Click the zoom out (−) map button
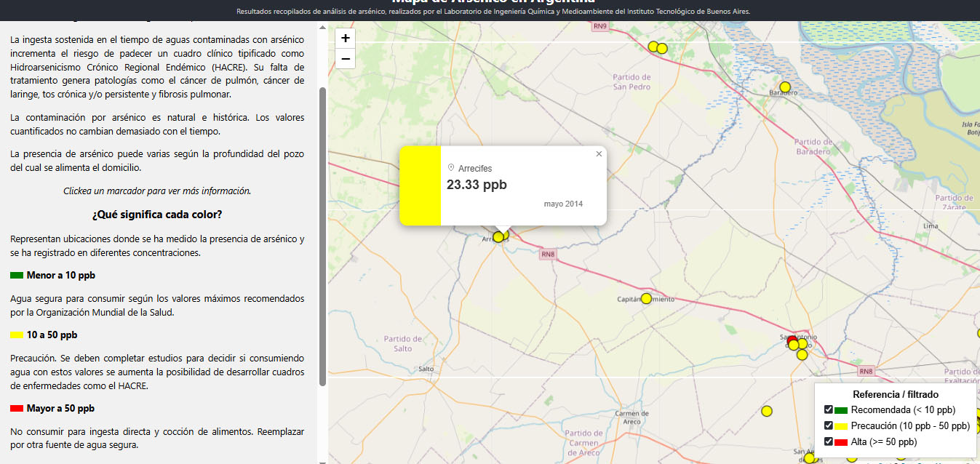Viewport: 980px width, 464px height. (346, 59)
